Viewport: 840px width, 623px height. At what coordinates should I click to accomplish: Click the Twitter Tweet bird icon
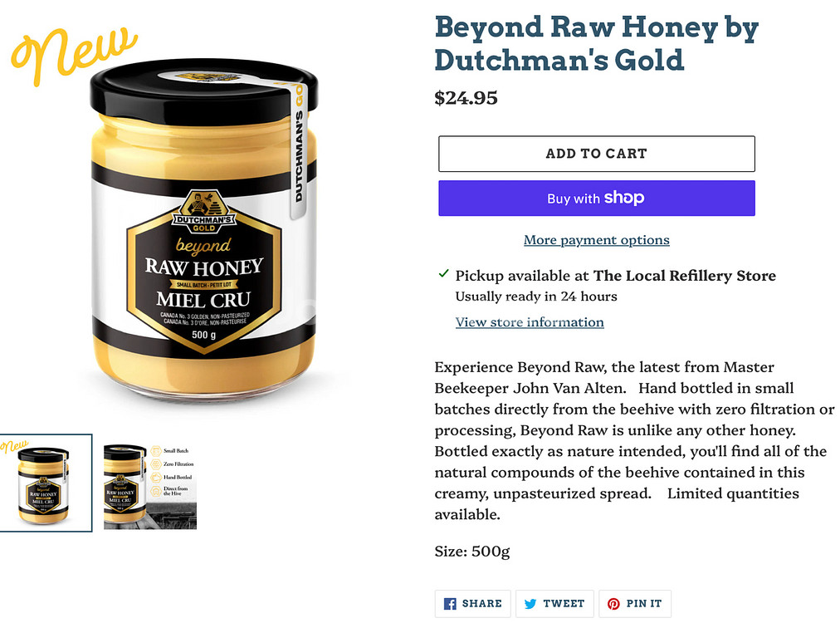tap(530, 604)
